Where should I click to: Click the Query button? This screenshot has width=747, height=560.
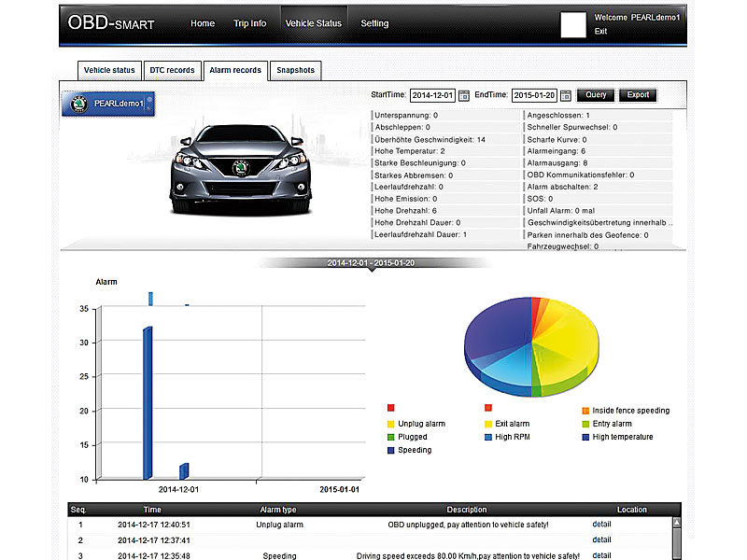coord(596,95)
